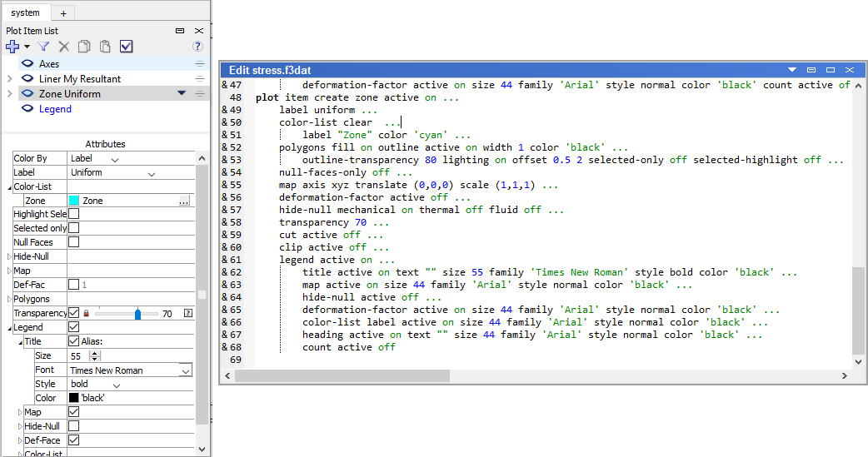The width and height of the screenshot is (868, 457).
Task: Click the blue plus add plot item icon
Action: (x=12, y=47)
